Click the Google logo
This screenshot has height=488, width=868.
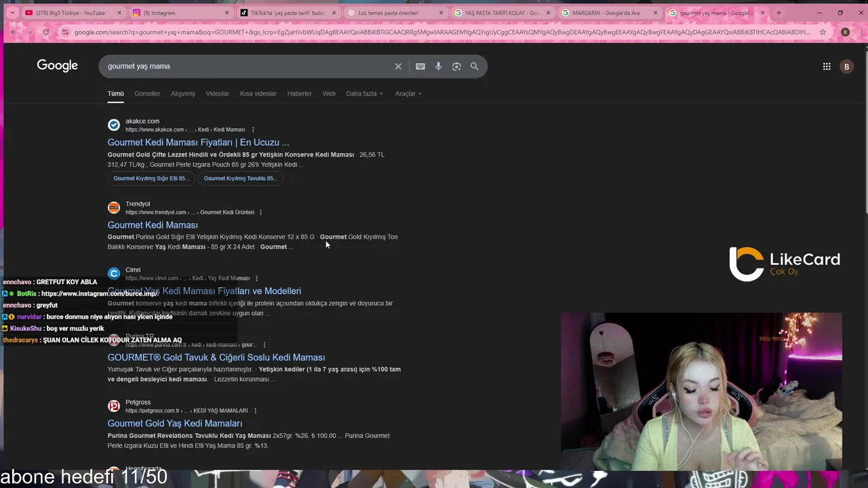58,66
